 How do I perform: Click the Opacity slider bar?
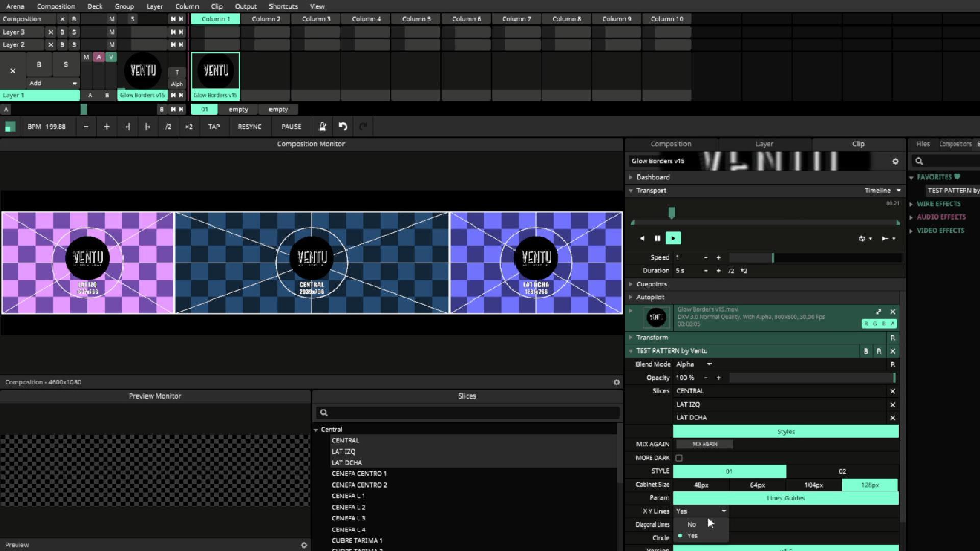tap(812, 378)
